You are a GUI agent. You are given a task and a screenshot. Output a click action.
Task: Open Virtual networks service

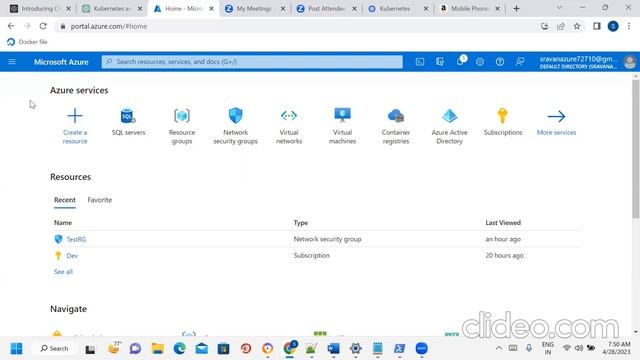289,126
